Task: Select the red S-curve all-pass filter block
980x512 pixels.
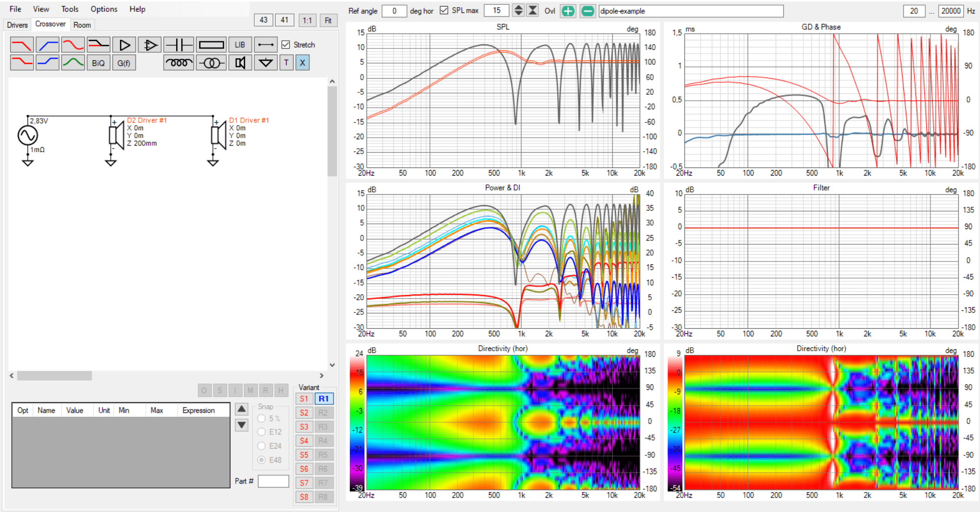Action: pos(73,45)
